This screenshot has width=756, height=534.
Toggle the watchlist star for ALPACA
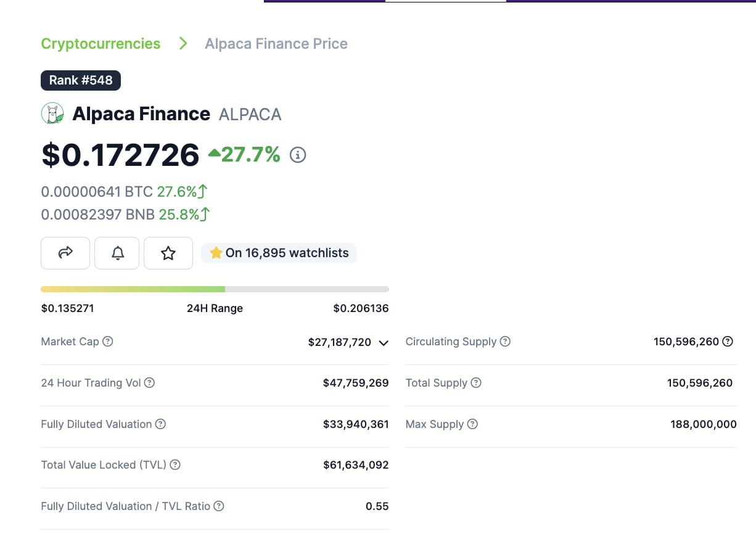point(168,253)
